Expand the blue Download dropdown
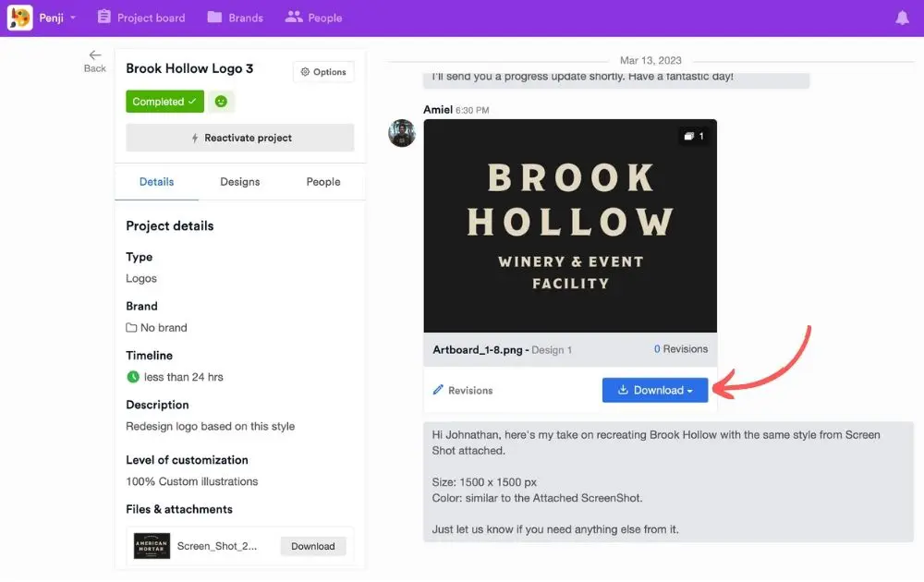The image size is (924, 582). pos(655,390)
